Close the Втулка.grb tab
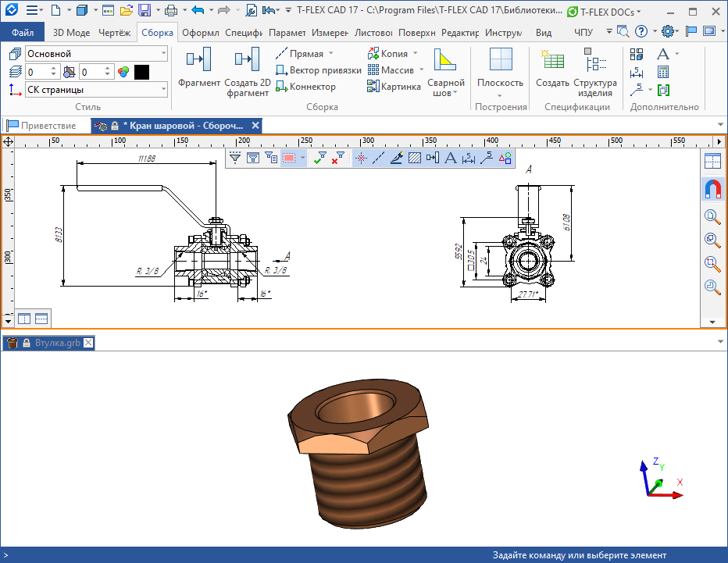728x563 pixels. point(88,343)
